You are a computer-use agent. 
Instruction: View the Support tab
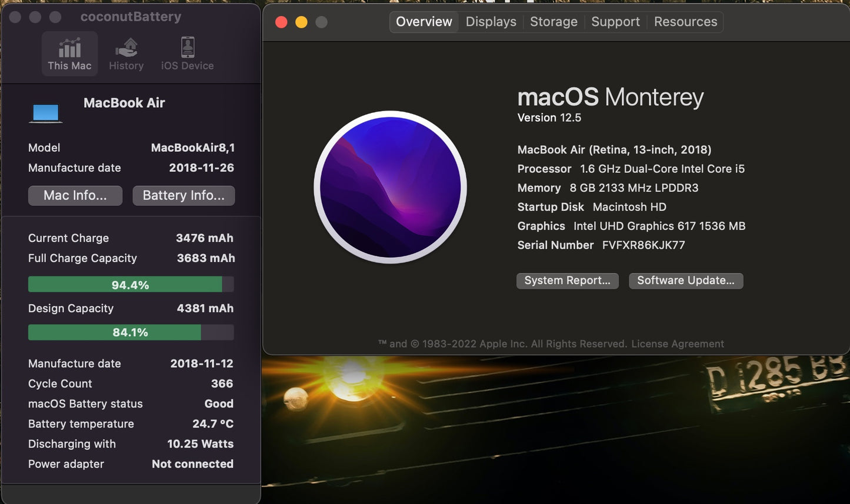click(615, 21)
